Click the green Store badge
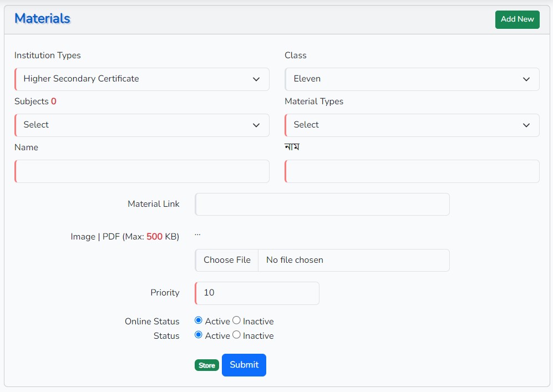This screenshot has width=553, height=392. (207, 365)
